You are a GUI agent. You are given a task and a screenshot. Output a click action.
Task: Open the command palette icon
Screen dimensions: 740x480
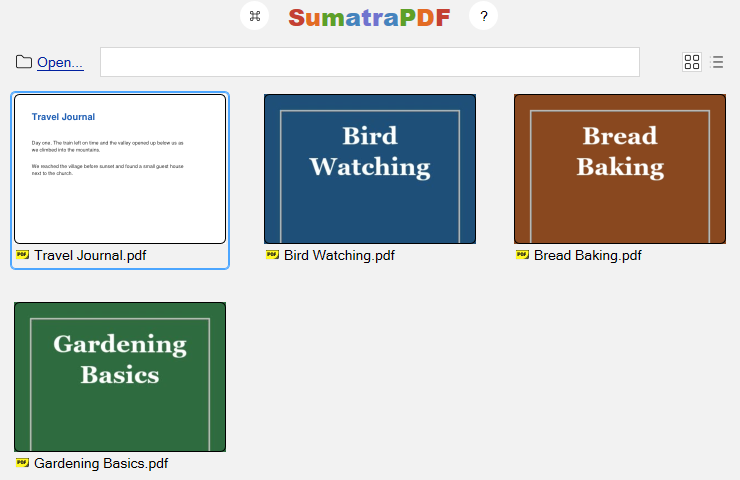(254, 16)
